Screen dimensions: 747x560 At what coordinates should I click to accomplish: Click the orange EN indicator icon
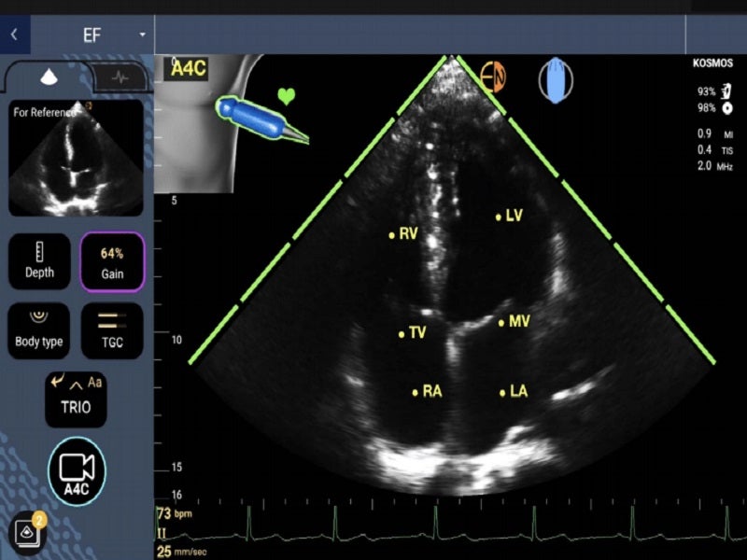pyautogui.click(x=492, y=77)
